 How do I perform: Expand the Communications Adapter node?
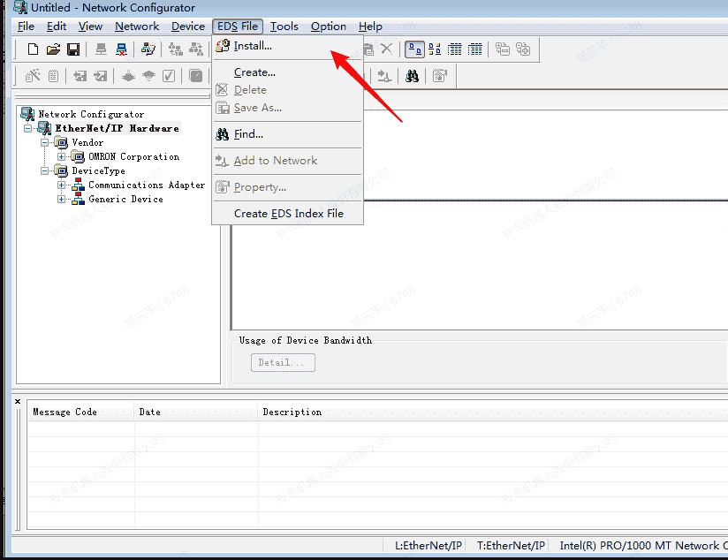pos(61,185)
